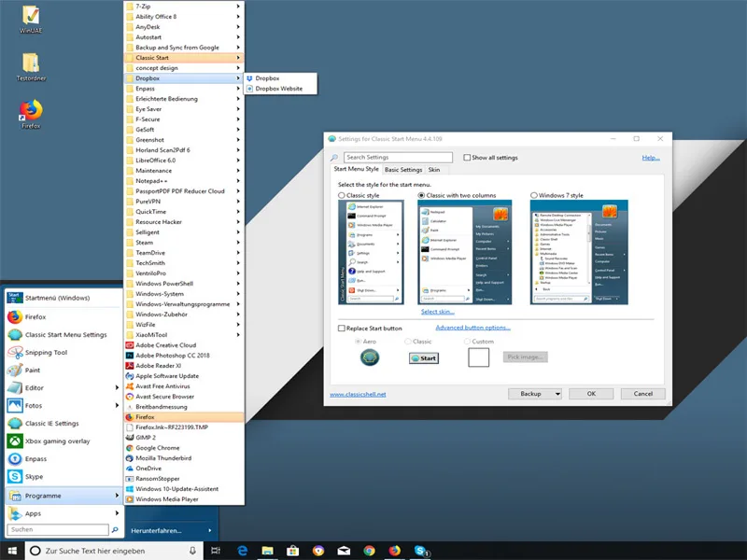This screenshot has height=560, width=747.
Task: Click Firefox icon in start menu left column
Action: click(x=15, y=316)
